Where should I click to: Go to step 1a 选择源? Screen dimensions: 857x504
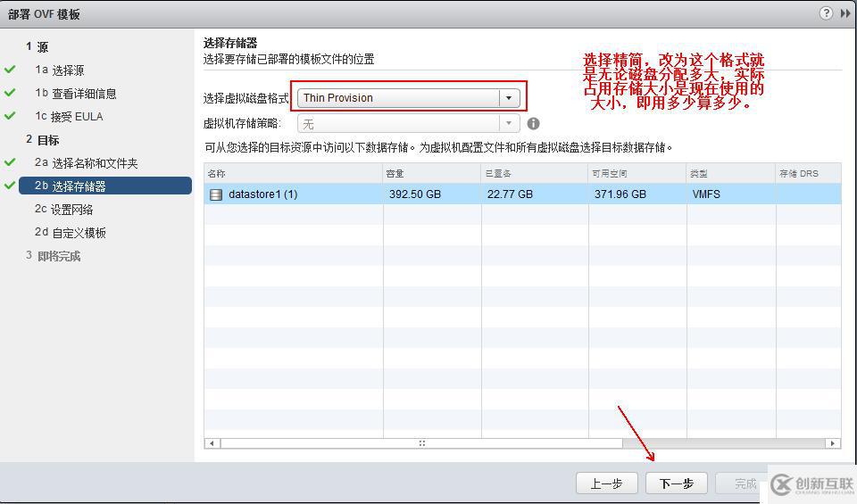tap(59, 70)
